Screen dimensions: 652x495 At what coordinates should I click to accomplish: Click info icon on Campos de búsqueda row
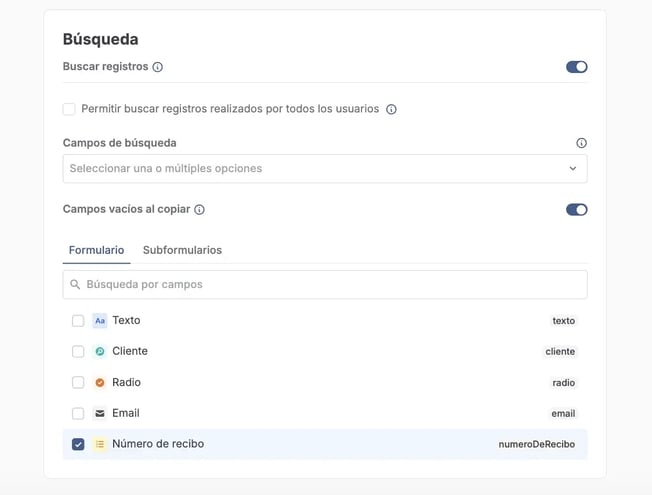click(x=581, y=143)
